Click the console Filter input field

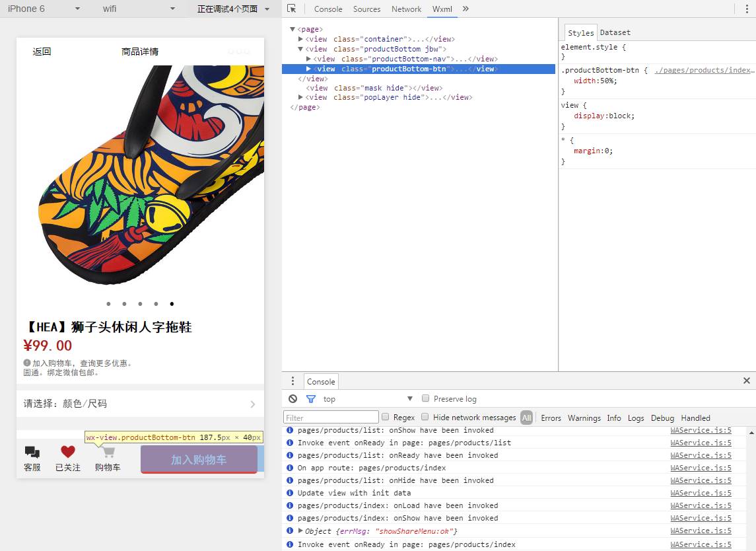click(x=331, y=418)
